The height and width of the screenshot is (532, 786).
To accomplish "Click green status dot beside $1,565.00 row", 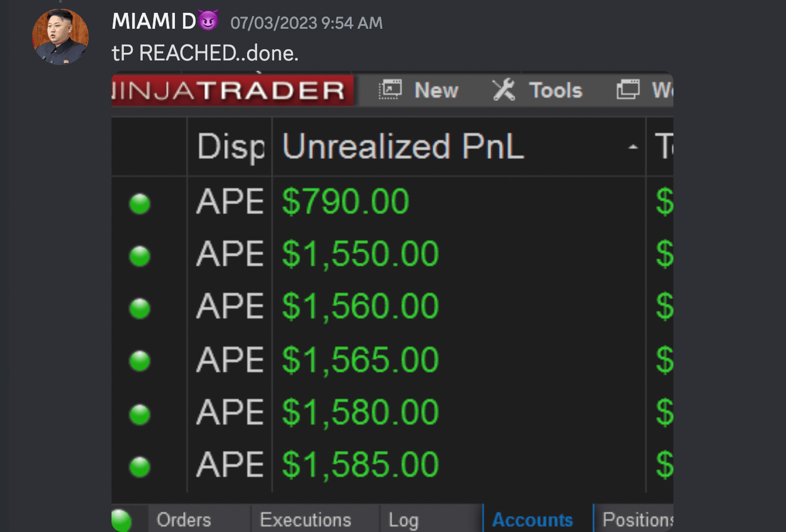I will [x=140, y=361].
